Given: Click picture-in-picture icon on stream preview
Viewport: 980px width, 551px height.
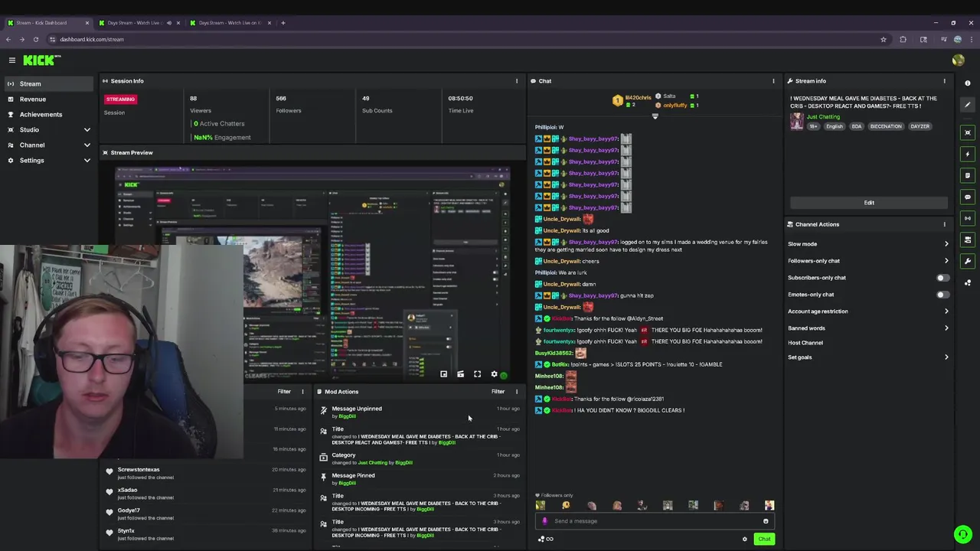Looking at the screenshot, I should (443, 374).
